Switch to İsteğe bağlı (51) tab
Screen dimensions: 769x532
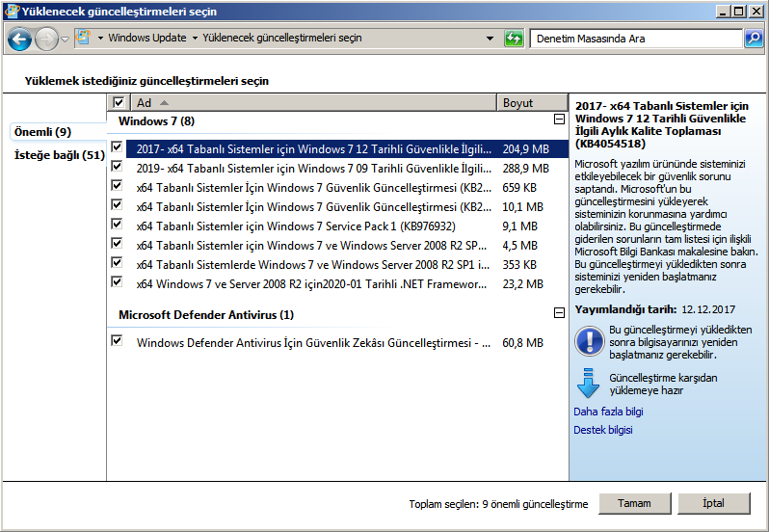60,155
